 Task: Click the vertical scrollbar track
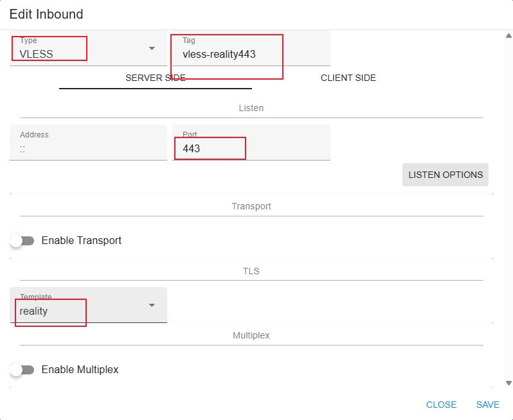[x=508, y=206]
